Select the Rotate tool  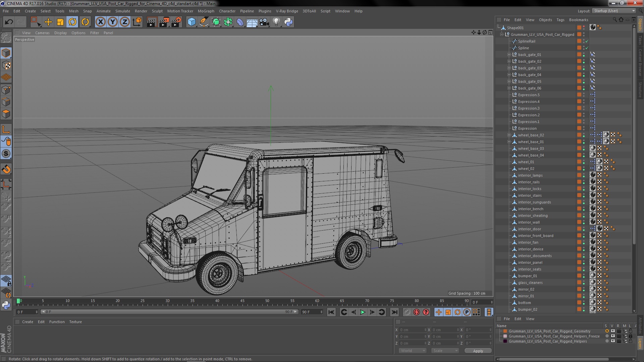[72, 22]
